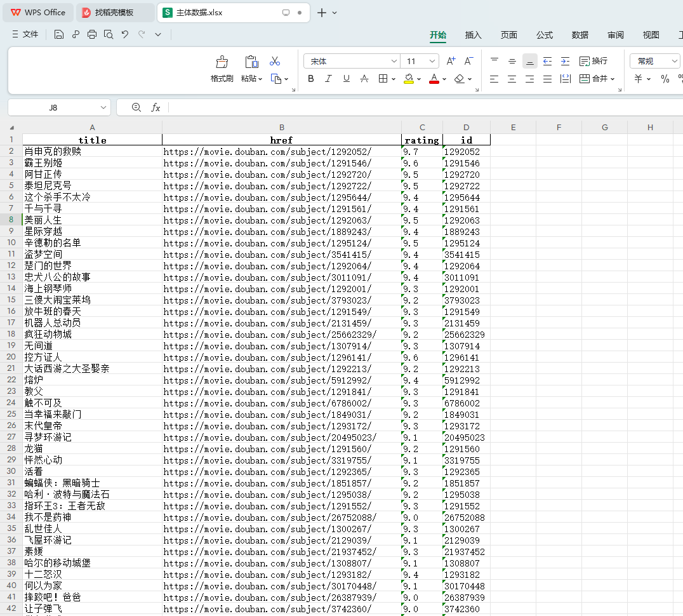Apply red font color A
Viewport: 683px width, 616px height.
pos(434,79)
